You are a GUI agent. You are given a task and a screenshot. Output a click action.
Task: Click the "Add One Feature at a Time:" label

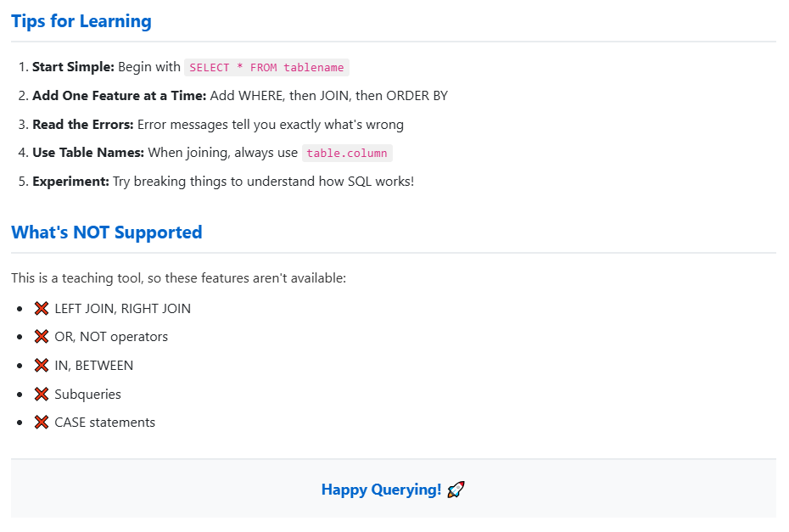[118, 96]
